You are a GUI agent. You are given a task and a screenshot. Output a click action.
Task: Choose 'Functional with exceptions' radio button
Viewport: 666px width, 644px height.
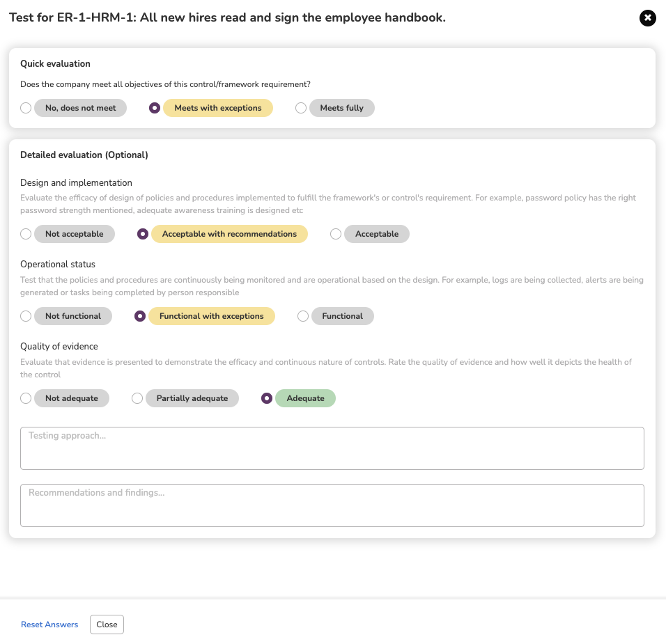click(x=140, y=316)
